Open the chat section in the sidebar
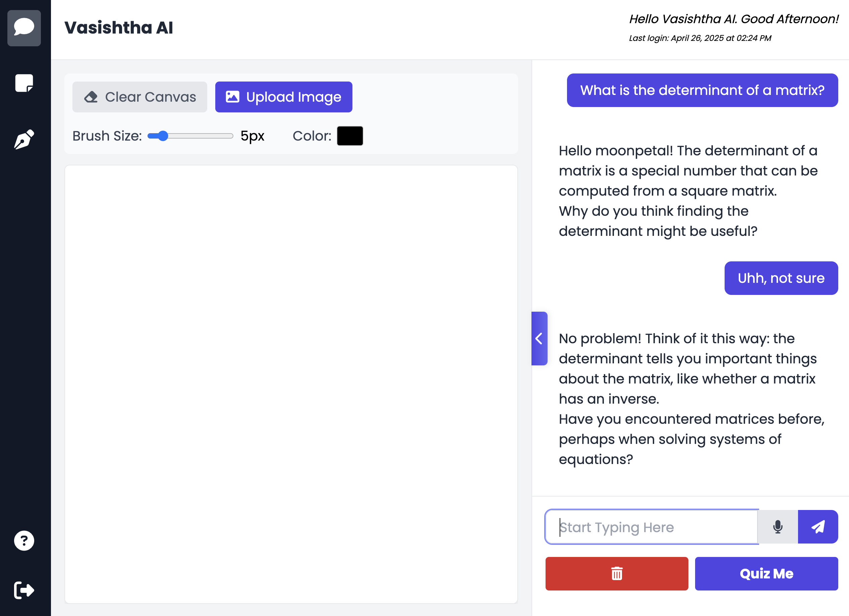849x616 pixels. pos(24,28)
